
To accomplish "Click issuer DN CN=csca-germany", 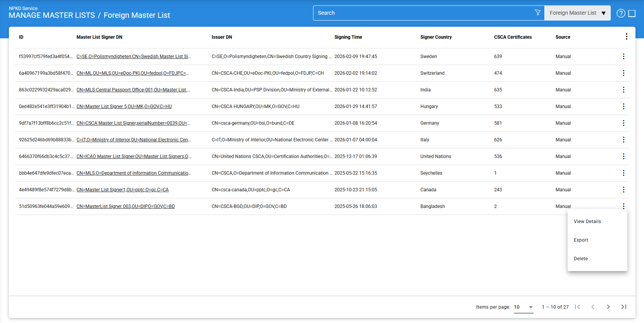I will [x=253, y=123].
